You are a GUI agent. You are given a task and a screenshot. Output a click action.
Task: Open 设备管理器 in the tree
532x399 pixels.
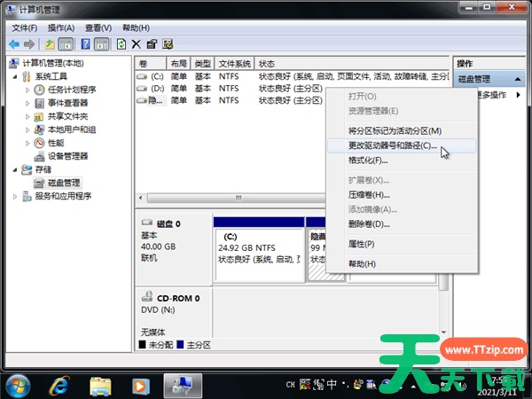(x=74, y=156)
